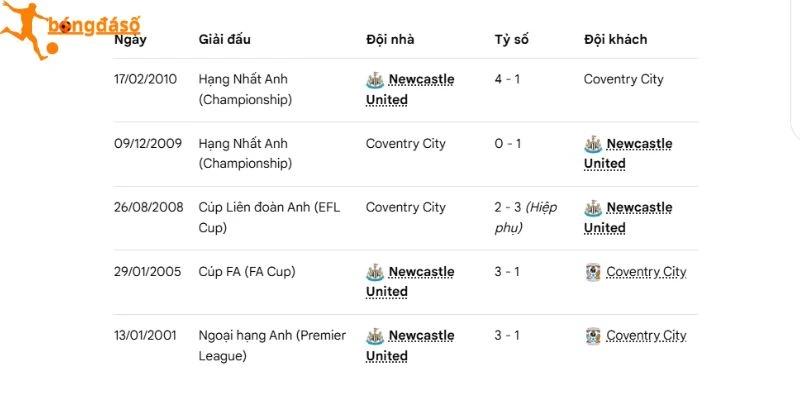Image resolution: width=800 pixels, height=400 pixels.
Task: Open Coventry City link in Premier League row
Action: [646, 336]
